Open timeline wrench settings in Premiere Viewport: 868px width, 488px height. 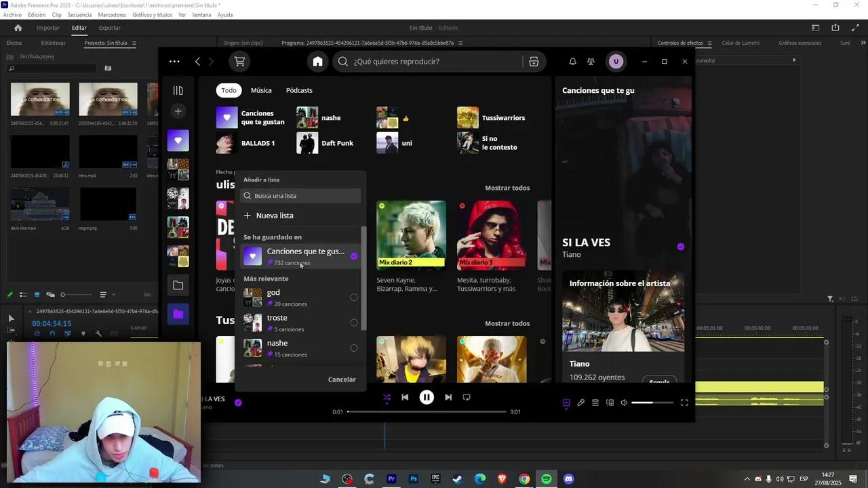coord(98,333)
